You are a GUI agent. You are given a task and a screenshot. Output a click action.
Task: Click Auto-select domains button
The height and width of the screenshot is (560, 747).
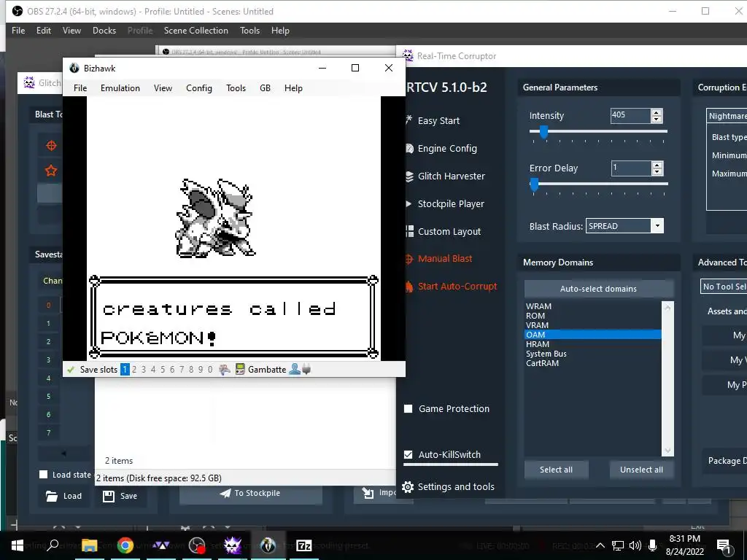[x=599, y=289]
